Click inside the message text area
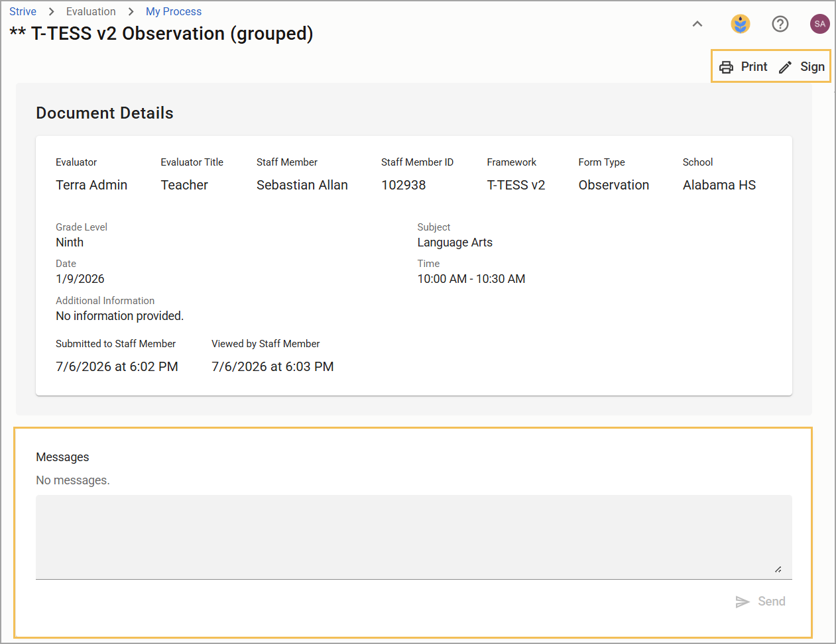Screen dimensions: 836x644 (414, 537)
